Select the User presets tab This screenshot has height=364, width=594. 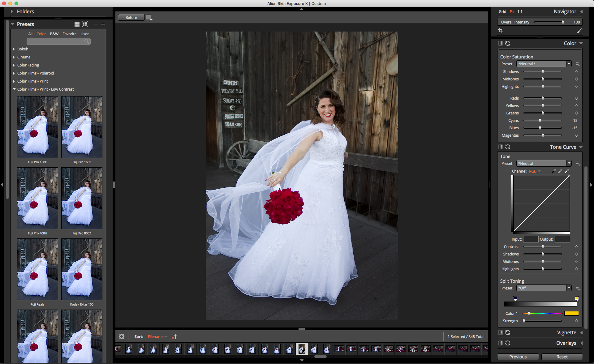click(84, 34)
